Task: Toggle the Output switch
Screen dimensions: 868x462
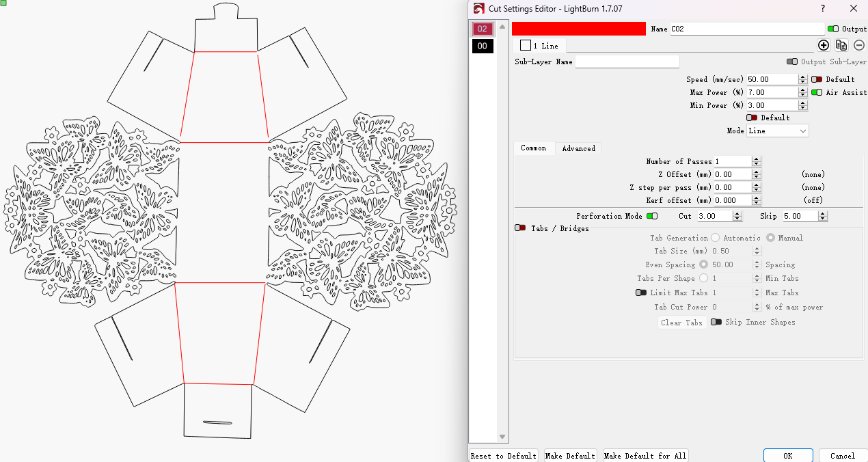Action: pyautogui.click(x=833, y=29)
